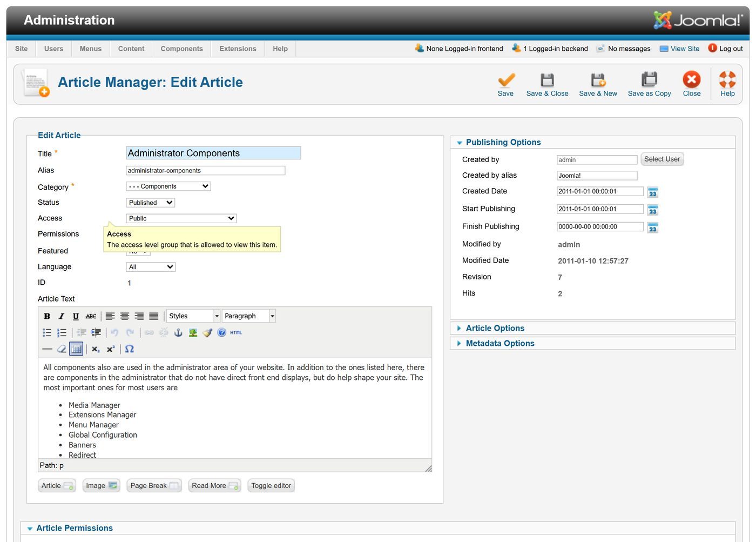
Task: Insert image using tree picture icon
Action: click(193, 332)
